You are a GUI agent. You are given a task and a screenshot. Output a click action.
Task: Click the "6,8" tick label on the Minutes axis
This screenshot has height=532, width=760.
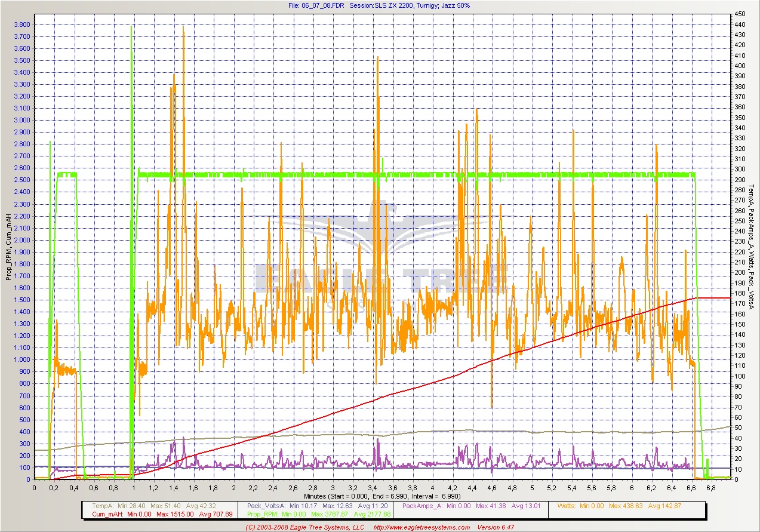[711, 487]
